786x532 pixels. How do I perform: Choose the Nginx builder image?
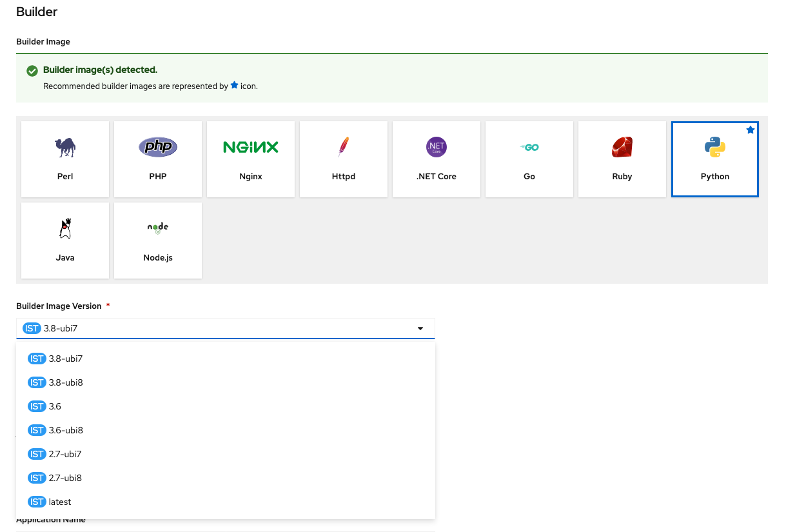[x=250, y=159]
